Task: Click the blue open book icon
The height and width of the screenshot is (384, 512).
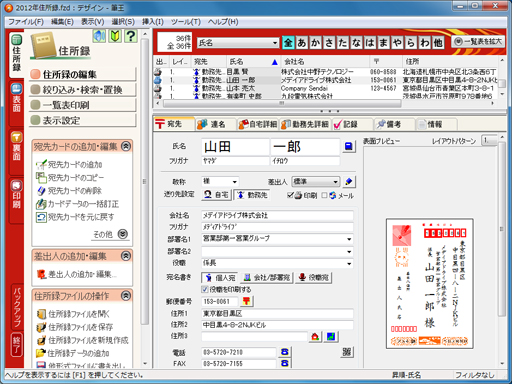Action: tap(99, 36)
